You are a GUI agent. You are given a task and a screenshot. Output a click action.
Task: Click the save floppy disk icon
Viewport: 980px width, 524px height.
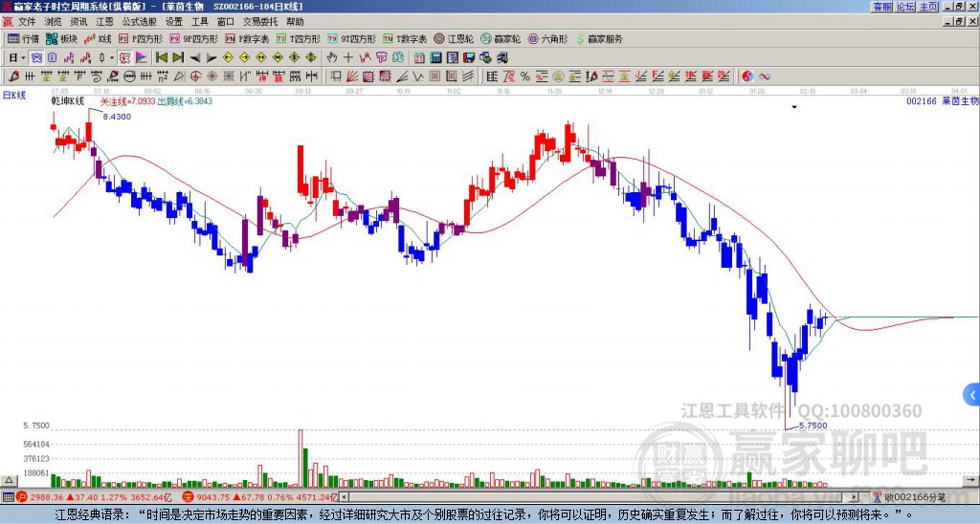coord(469,57)
